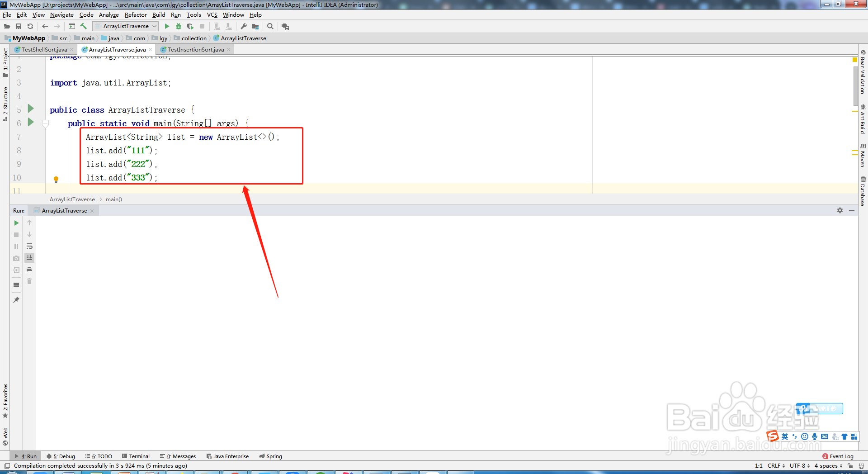
Task: Open the Event Log
Action: 838,456
